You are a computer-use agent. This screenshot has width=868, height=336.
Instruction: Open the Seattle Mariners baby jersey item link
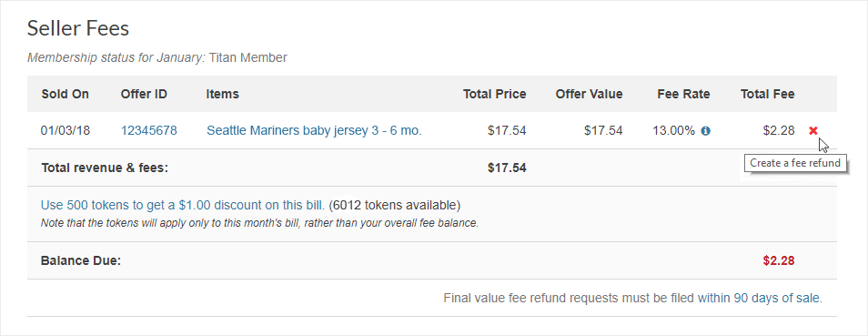point(314,131)
